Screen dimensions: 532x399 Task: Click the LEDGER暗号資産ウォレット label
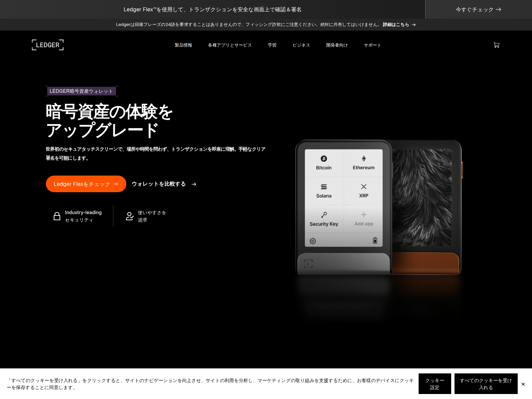point(81,91)
